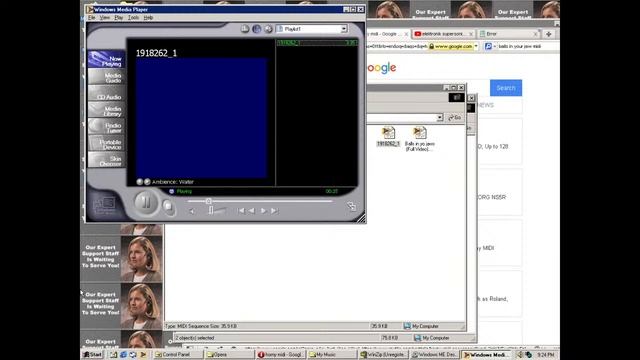
Task: Switch to WinZip taskbar button
Action: 384,355
